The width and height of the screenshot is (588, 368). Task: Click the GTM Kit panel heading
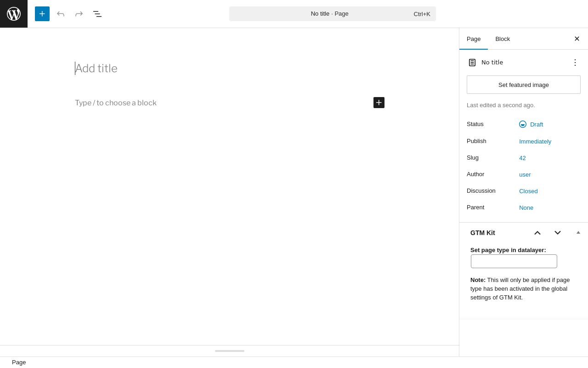click(x=483, y=233)
